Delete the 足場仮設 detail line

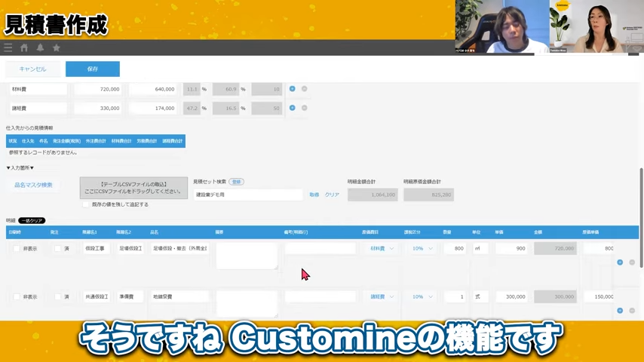pyautogui.click(x=632, y=262)
